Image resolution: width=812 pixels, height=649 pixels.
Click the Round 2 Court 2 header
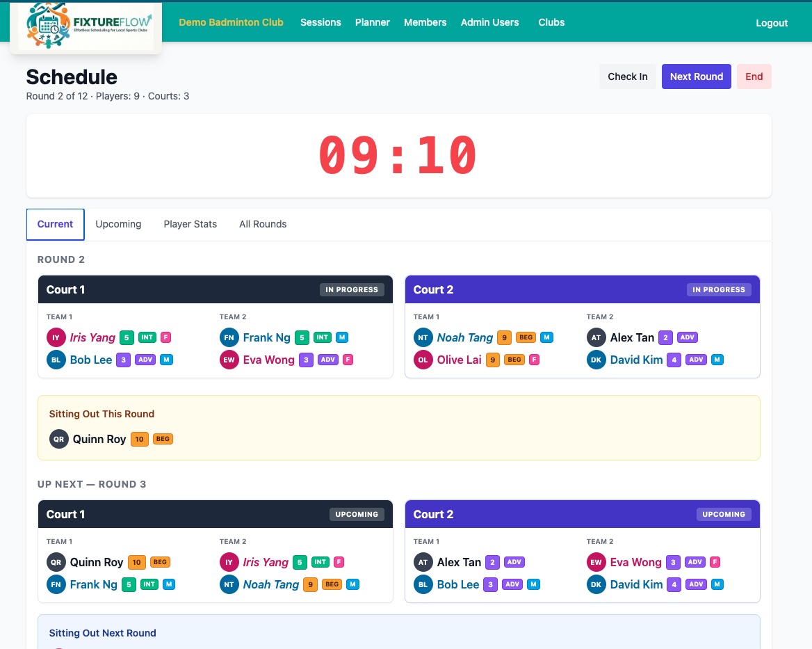583,289
